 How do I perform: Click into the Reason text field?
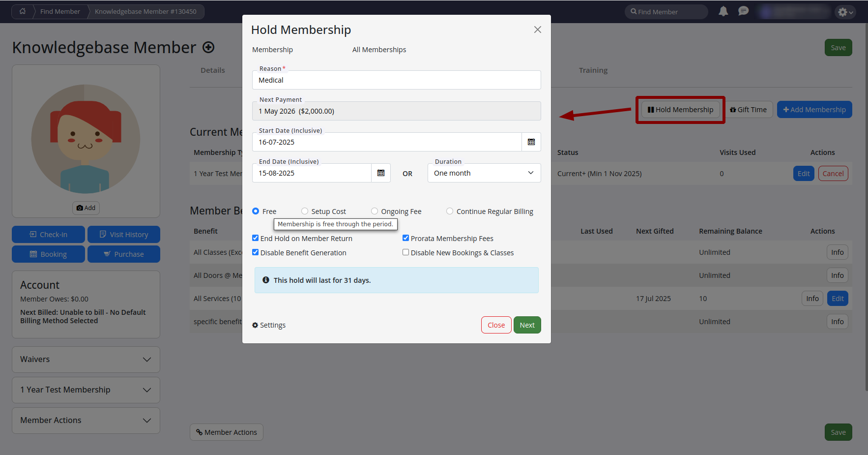tap(396, 80)
